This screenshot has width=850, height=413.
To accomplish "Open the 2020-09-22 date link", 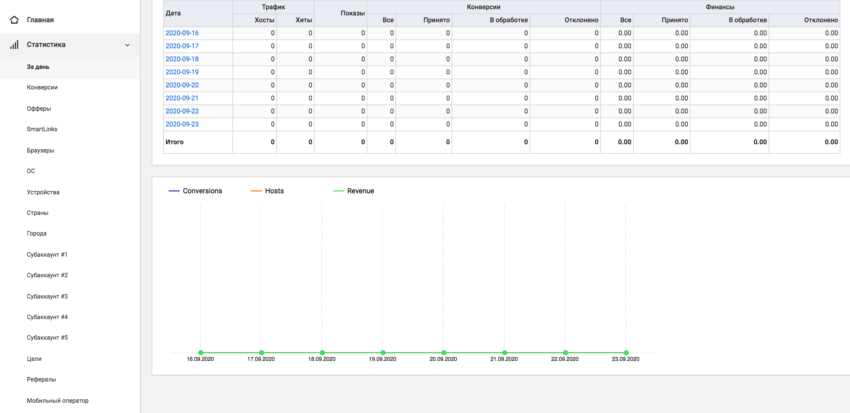I will click(x=182, y=111).
